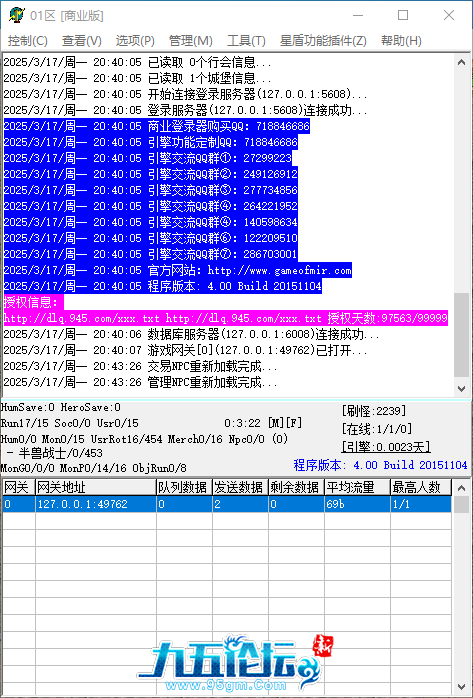473x698 pixels.
Task: Click log line 引擎交流QQ群⑦: 286703001
Action: [150, 254]
